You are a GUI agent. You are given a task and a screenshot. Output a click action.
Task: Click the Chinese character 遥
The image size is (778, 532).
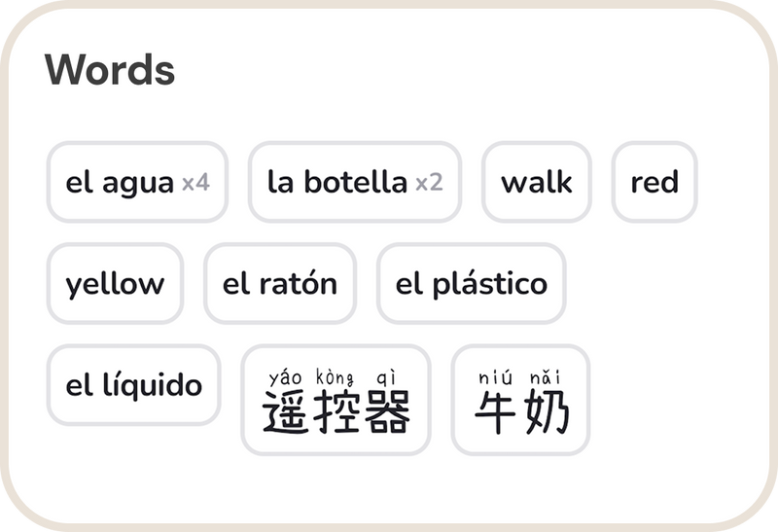coord(285,412)
